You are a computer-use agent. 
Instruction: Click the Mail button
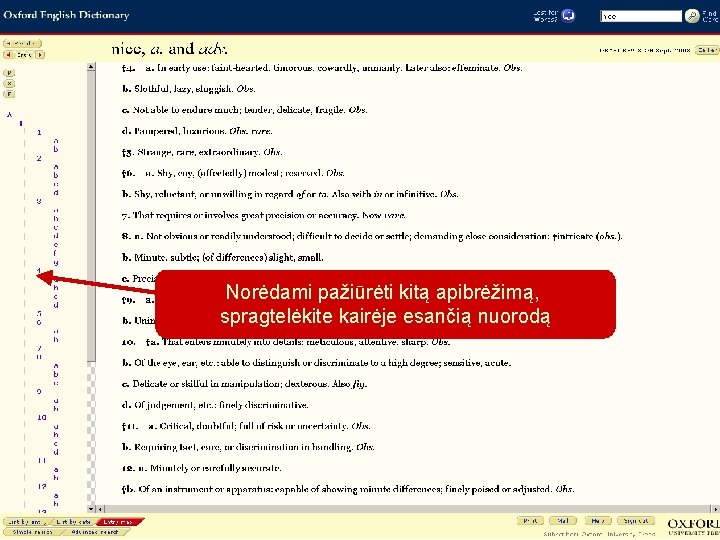pyautogui.click(x=563, y=521)
